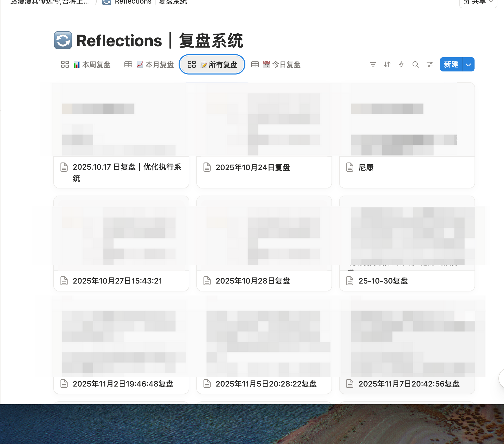This screenshot has width=504, height=444.
Task: Select the 本月复盘 view
Action: [x=160, y=65]
